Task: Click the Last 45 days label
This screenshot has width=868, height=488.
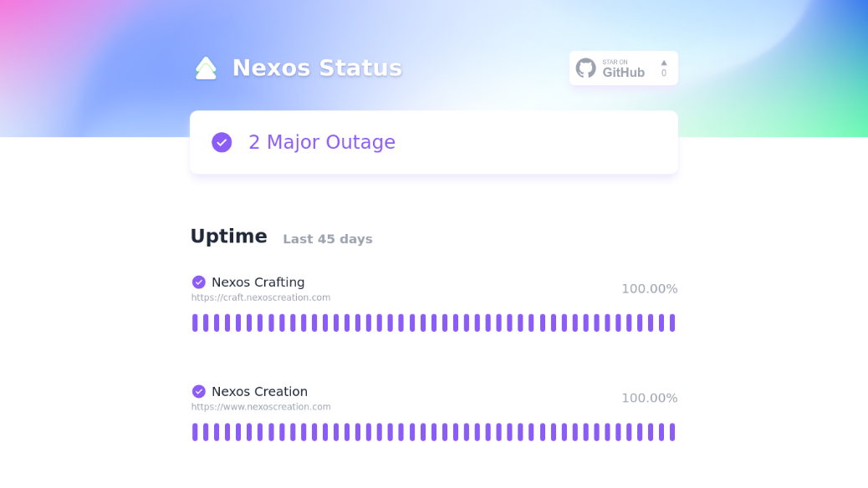Action: (x=328, y=239)
